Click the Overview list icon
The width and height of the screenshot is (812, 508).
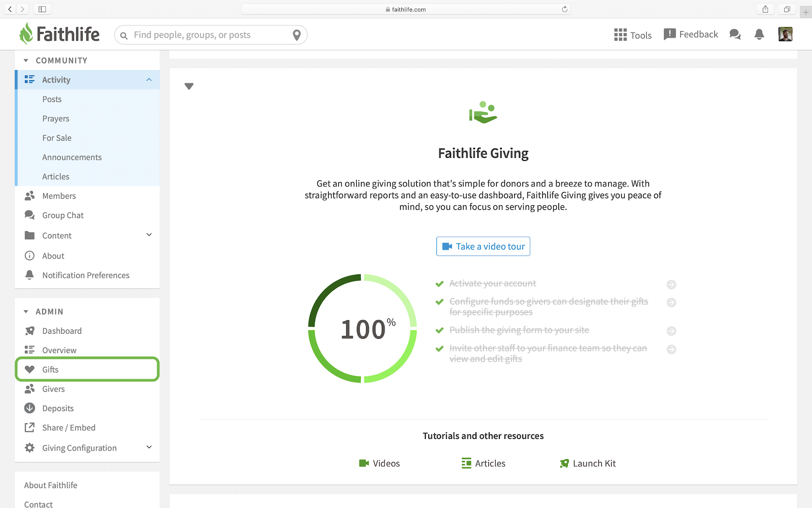pyautogui.click(x=30, y=350)
